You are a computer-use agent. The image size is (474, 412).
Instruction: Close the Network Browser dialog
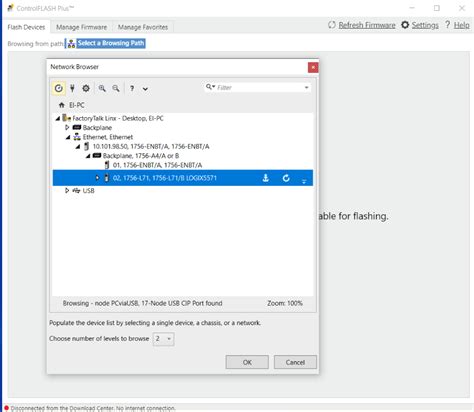tap(313, 68)
